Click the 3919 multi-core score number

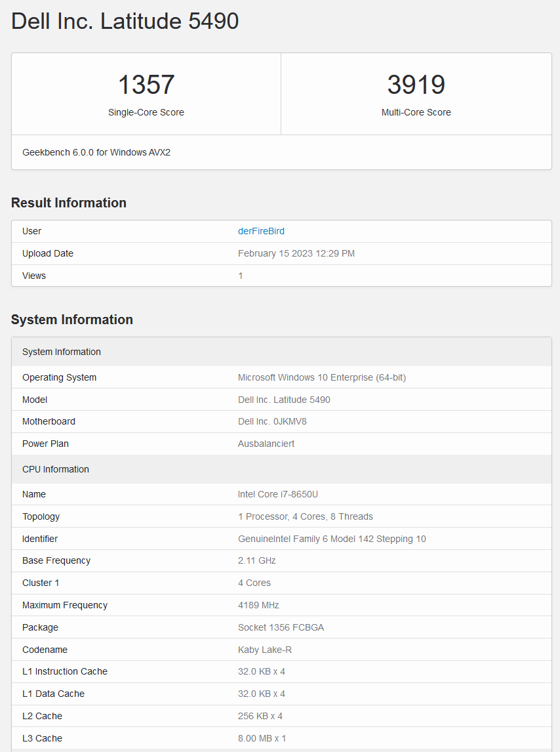tap(416, 85)
